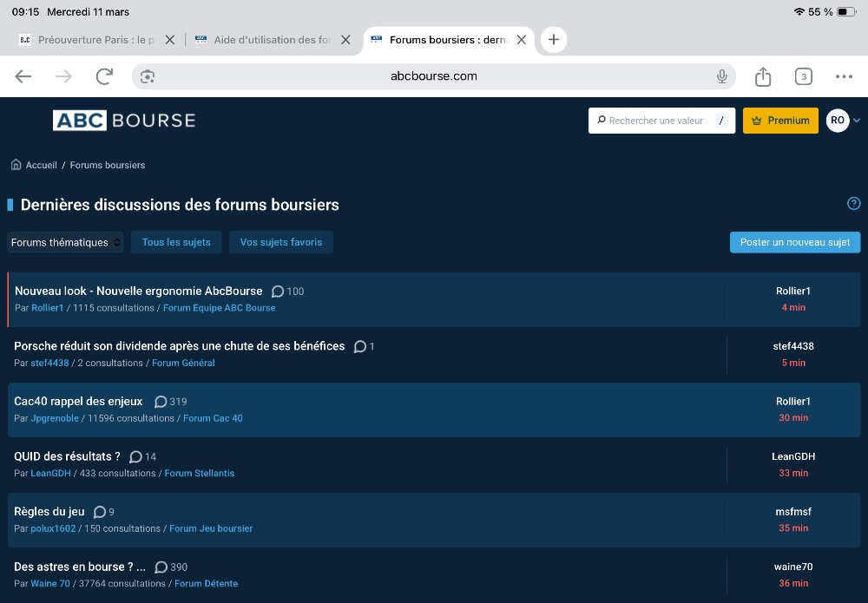Viewport: 868px width, 603px height.
Task: Open the tab overview showing 3 tabs
Action: [804, 76]
